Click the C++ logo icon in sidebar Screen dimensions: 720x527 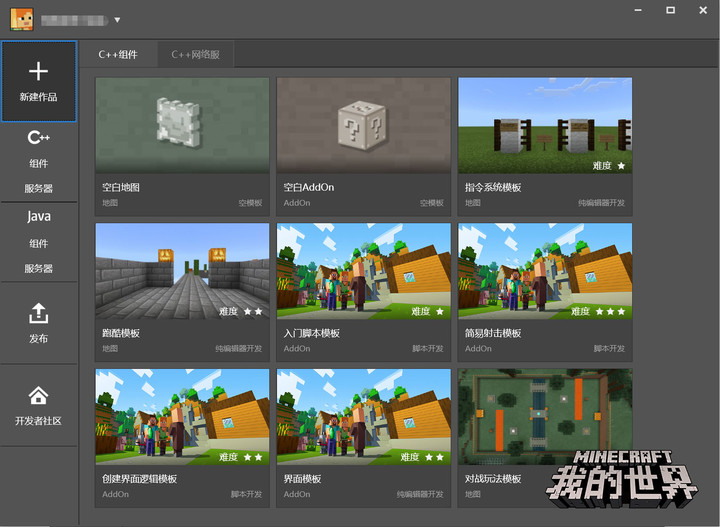[39, 137]
